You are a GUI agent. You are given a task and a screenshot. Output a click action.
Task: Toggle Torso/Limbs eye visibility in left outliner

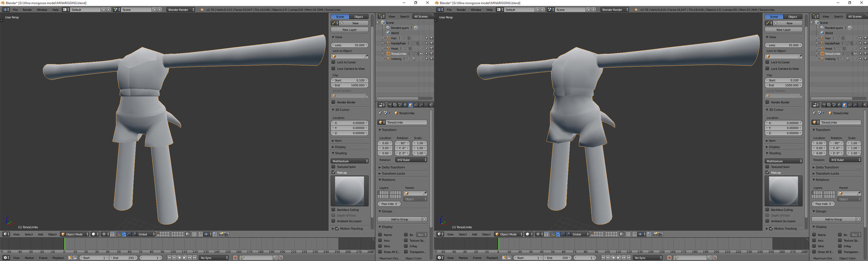pos(422,54)
